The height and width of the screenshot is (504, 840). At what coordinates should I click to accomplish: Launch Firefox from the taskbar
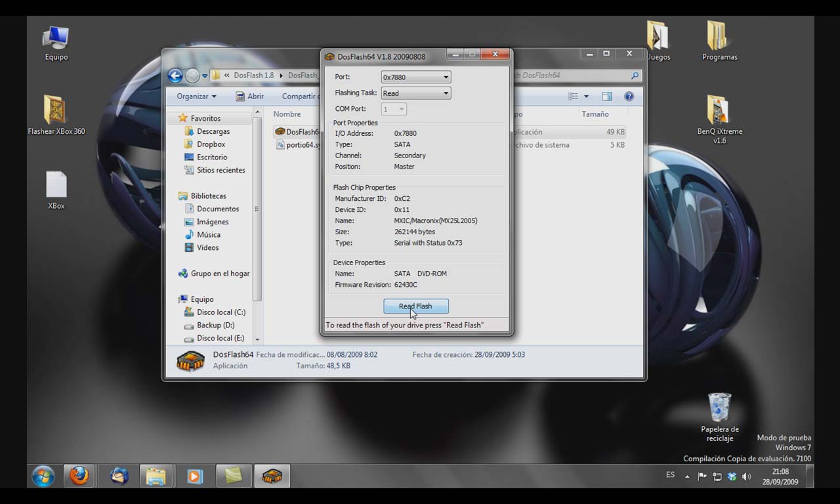coord(79,476)
